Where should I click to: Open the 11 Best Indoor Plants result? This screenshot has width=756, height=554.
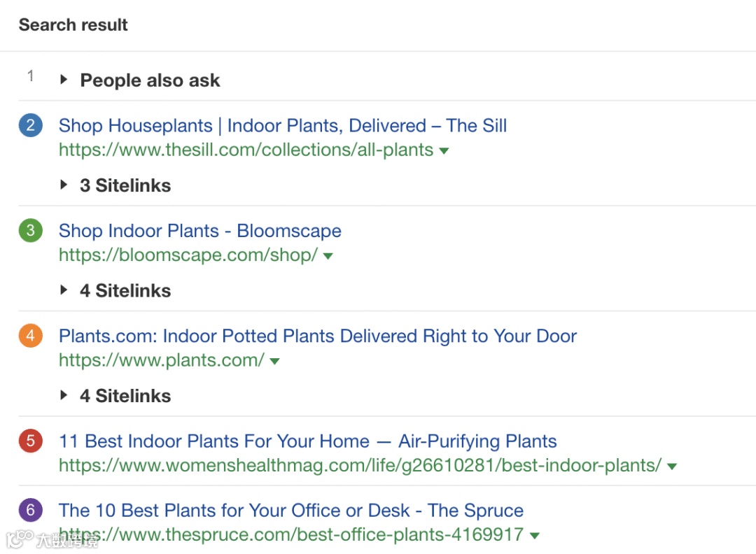click(308, 441)
